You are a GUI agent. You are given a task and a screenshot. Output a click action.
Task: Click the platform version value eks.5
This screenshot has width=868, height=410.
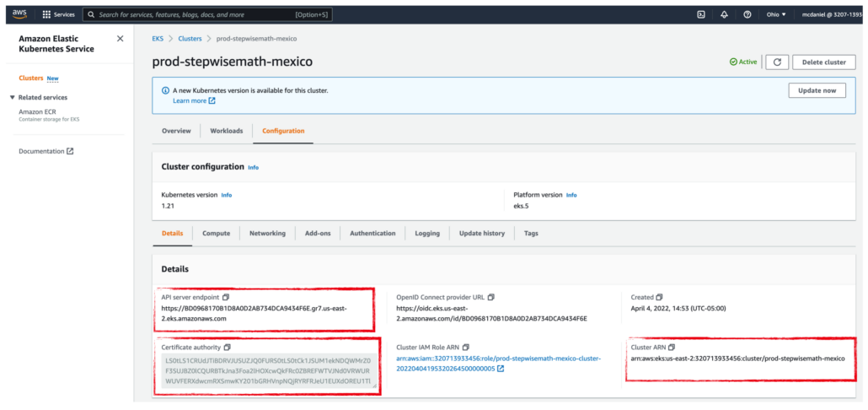click(522, 206)
